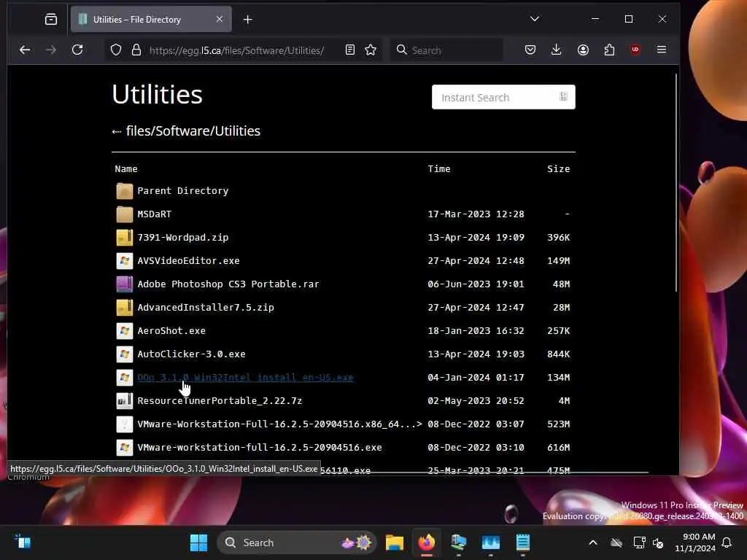The width and height of the screenshot is (747, 560).
Task: Open the Downloads panel icon
Action: tap(556, 50)
